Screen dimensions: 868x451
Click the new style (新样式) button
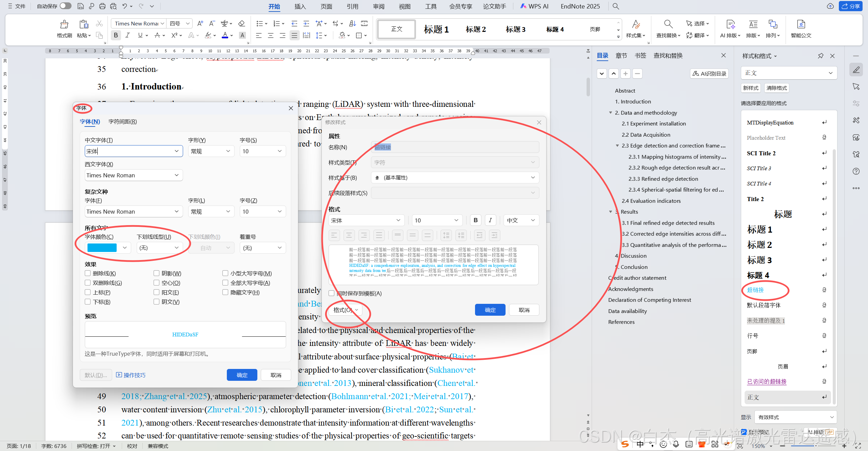pyautogui.click(x=751, y=88)
